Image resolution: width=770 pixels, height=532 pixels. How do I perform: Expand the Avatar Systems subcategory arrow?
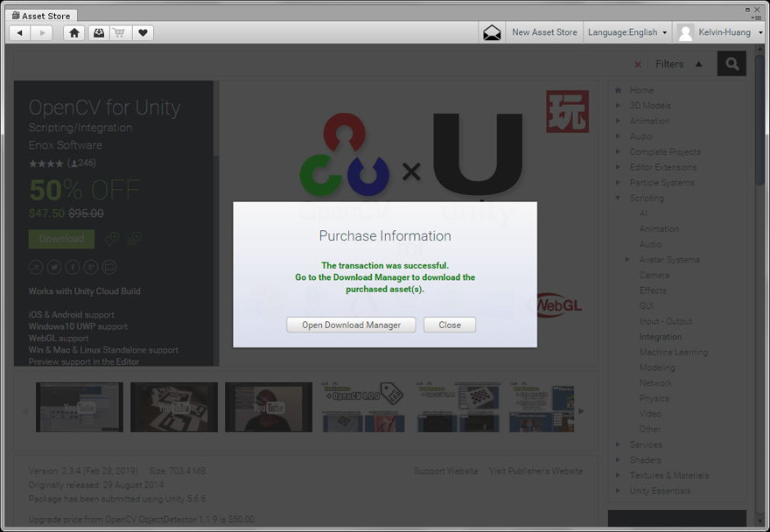(x=627, y=259)
